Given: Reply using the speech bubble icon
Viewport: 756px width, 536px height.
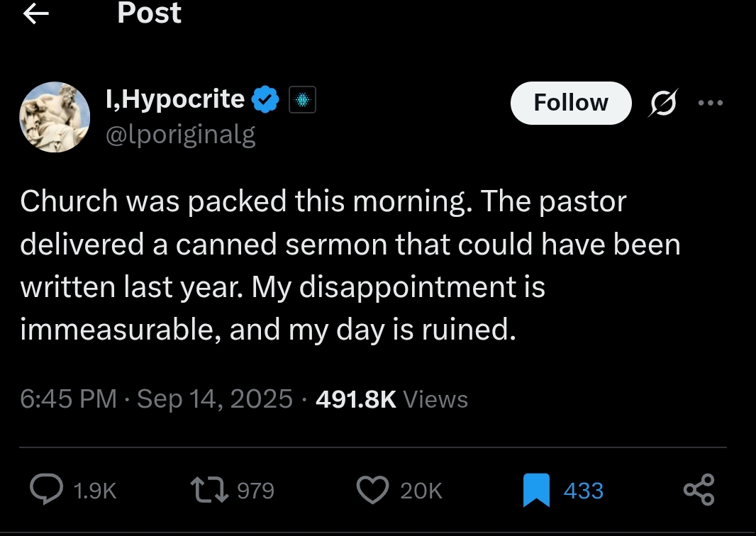Looking at the screenshot, I should point(46,491).
